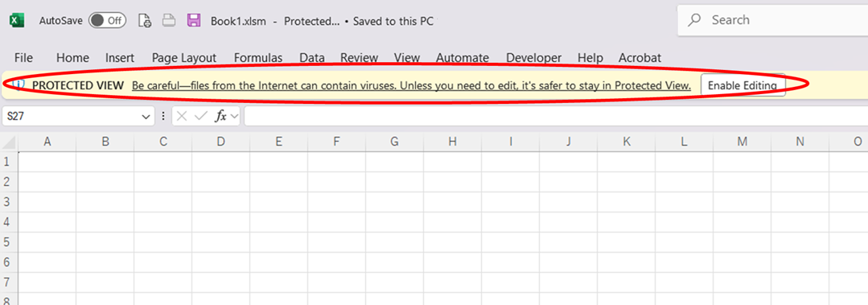Click the Protected View warning message link
Screen dimensions: 868x305
(411, 86)
